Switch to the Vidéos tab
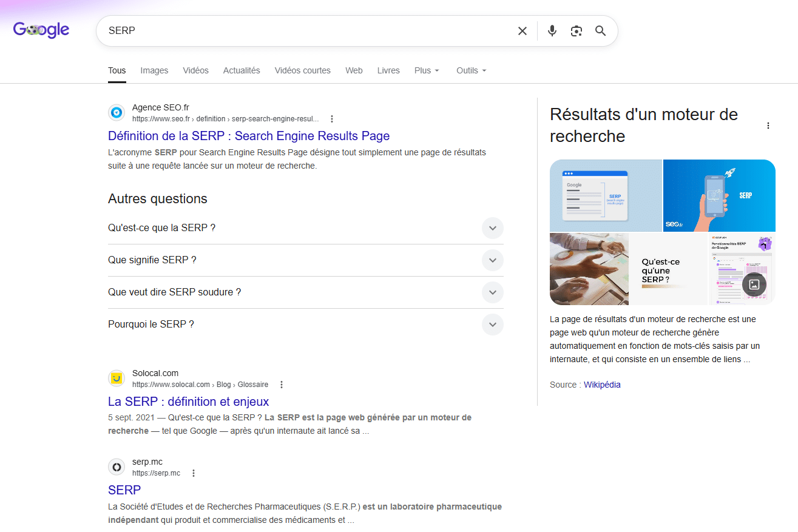The height and width of the screenshot is (532, 798). click(196, 70)
